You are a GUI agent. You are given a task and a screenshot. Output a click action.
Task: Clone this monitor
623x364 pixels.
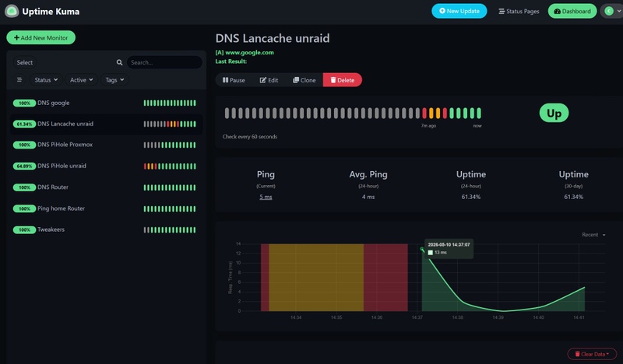304,80
